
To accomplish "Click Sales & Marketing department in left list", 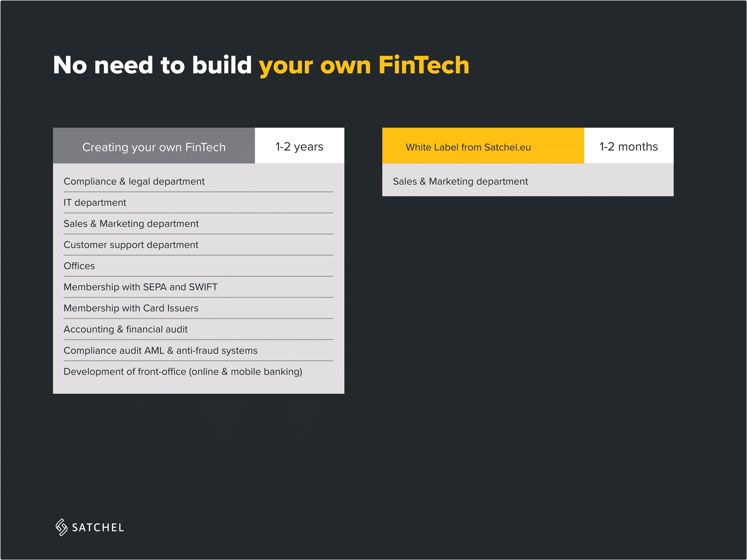I will click(131, 224).
